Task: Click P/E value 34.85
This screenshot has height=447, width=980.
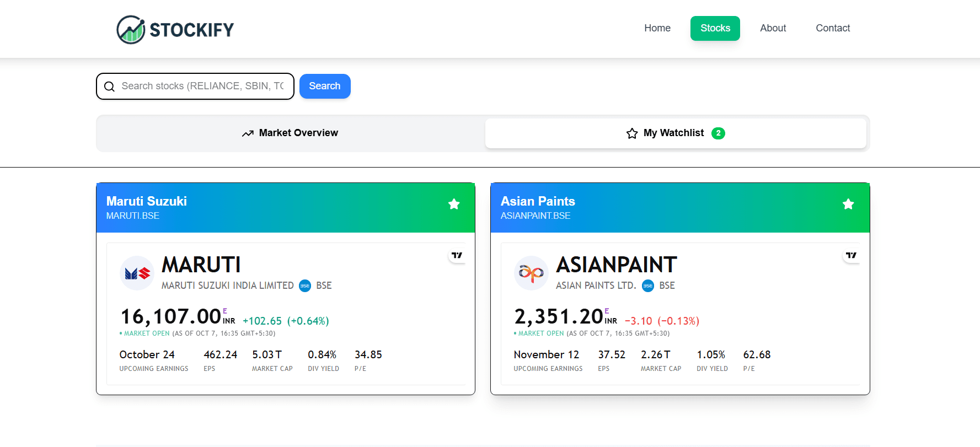Action: click(368, 354)
